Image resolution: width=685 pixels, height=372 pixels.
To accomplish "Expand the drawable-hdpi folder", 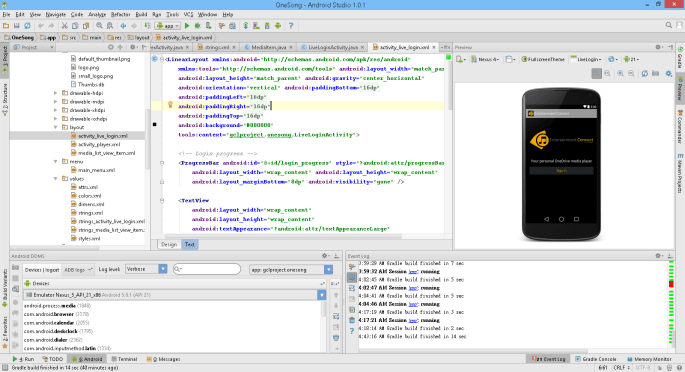I will point(55,93).
